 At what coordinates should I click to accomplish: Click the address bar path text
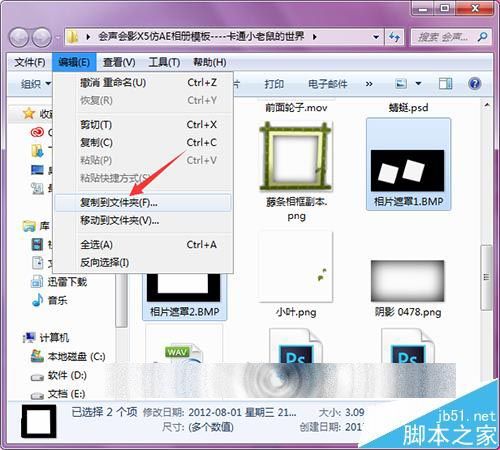[x=201, y=36]
